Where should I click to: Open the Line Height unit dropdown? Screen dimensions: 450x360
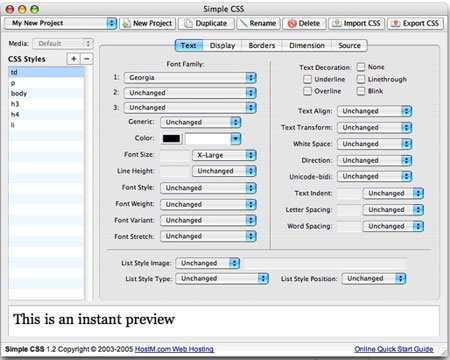coord(224,171)
